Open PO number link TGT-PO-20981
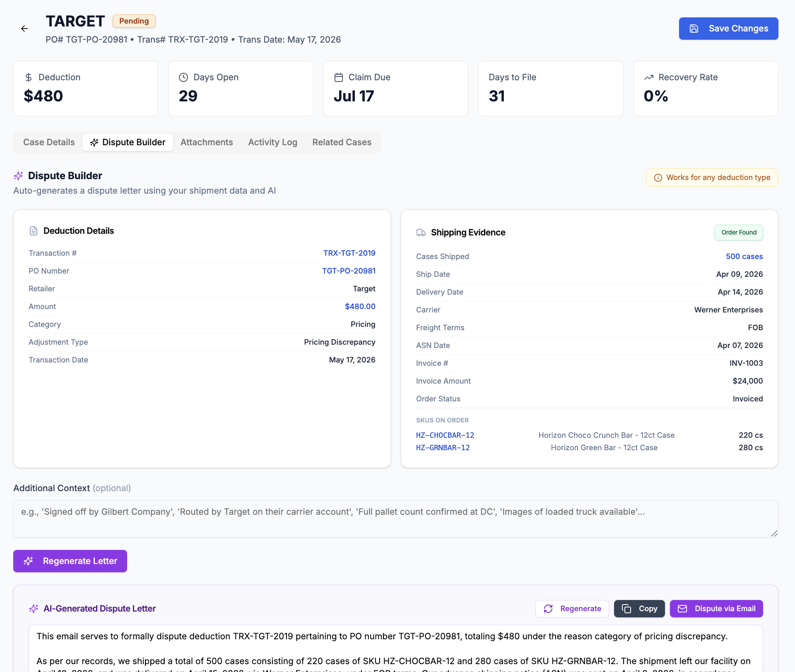Viewport: 795px width, 672px height. click(349, 271)
